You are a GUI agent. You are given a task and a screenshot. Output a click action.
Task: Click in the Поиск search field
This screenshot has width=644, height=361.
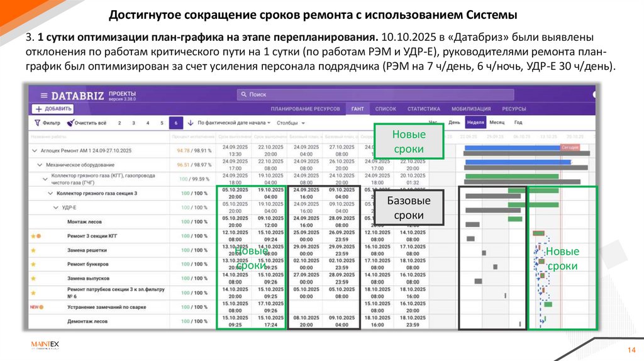point(375,94)
